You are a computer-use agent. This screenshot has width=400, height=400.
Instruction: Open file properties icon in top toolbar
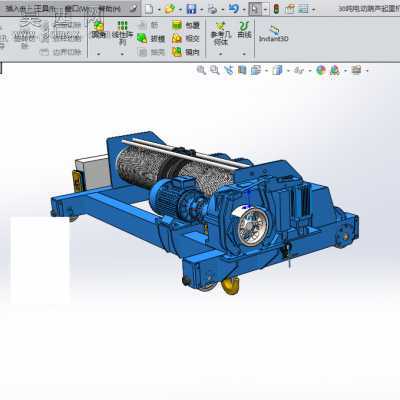[x=290, y=9]
